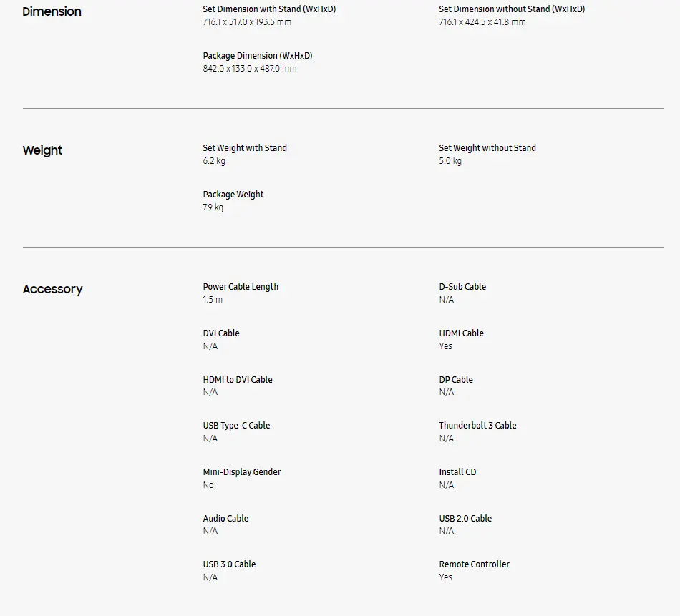The image size is (680, 616).
Task: Click the Accessory section heading
Action: pyautogui.click(x=52, y=289)
